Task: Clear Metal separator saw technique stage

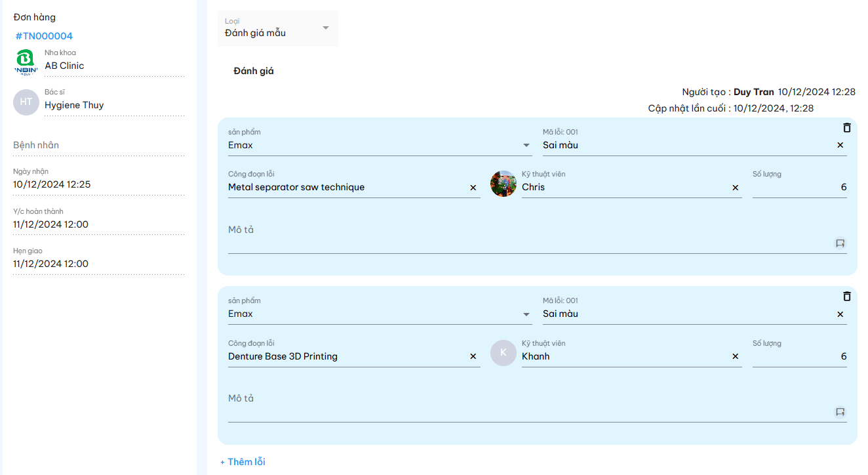Action: point(473,188)
